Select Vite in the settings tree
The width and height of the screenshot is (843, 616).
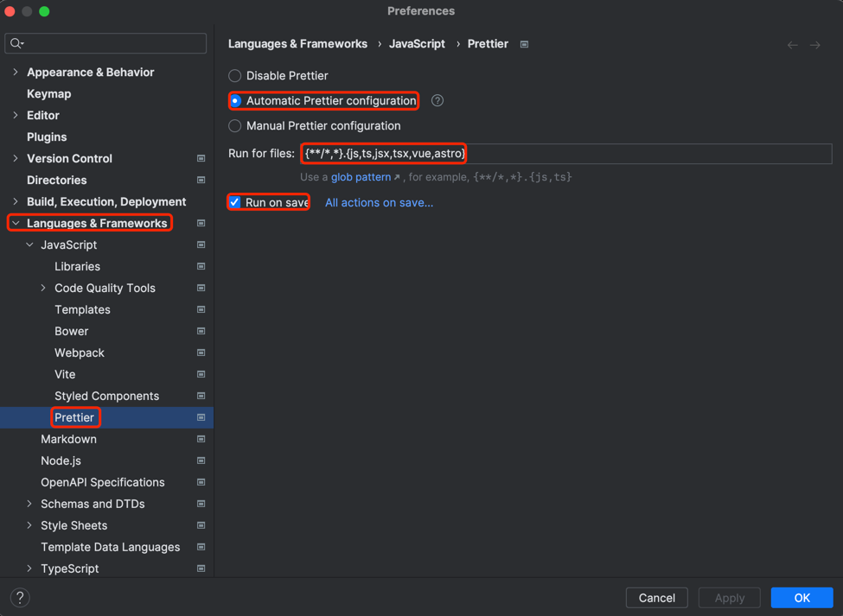point(65,374)
